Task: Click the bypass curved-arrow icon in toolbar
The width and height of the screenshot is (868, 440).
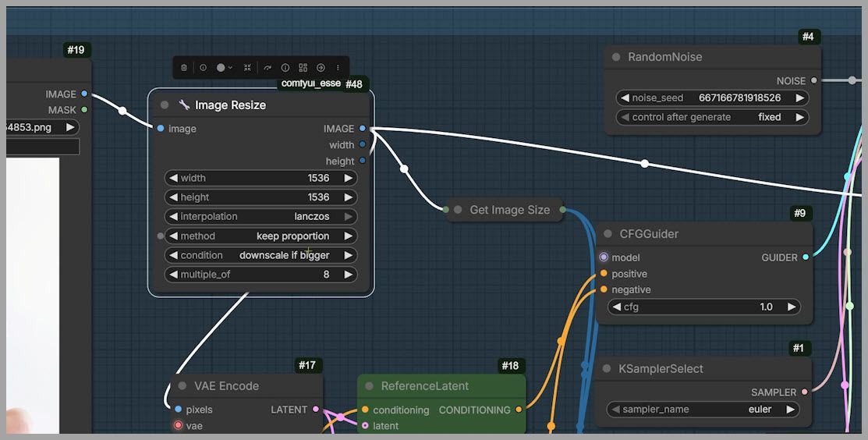Action: (x=267, y=68)
